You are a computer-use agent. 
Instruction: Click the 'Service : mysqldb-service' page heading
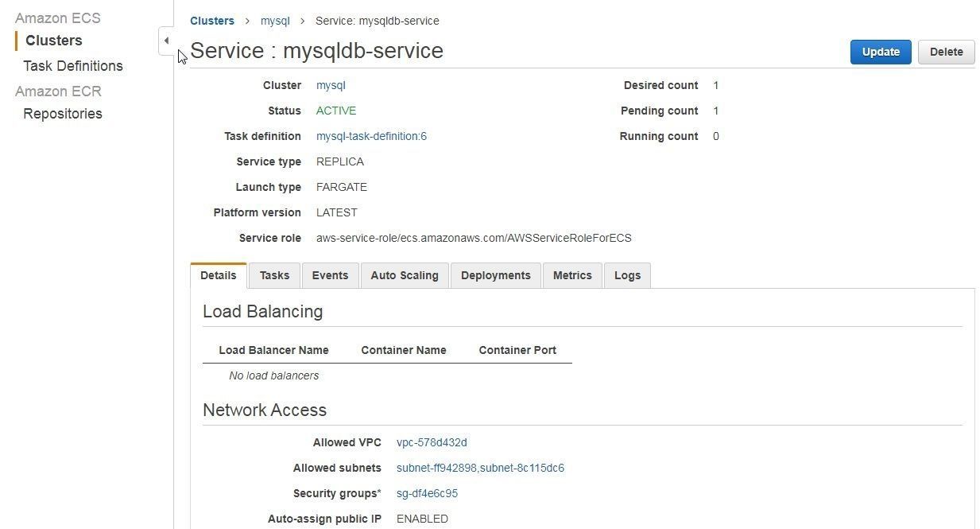(316, 50)
